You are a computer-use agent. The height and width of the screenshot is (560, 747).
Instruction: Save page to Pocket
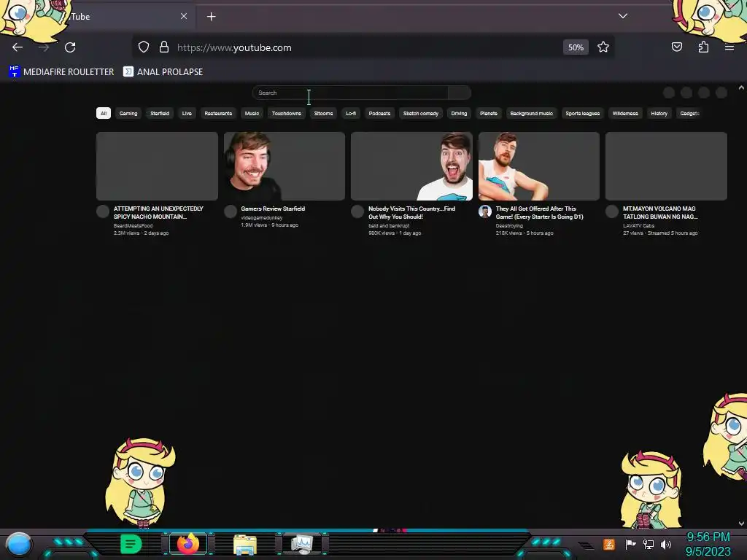[676, 47]
